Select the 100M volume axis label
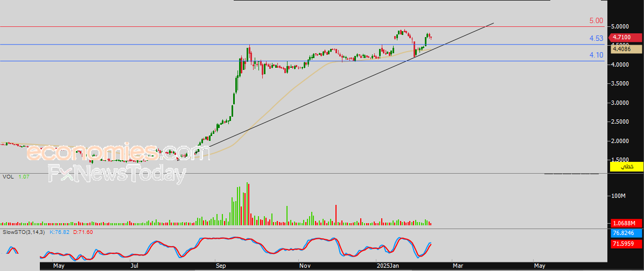 tap(618, 196)
